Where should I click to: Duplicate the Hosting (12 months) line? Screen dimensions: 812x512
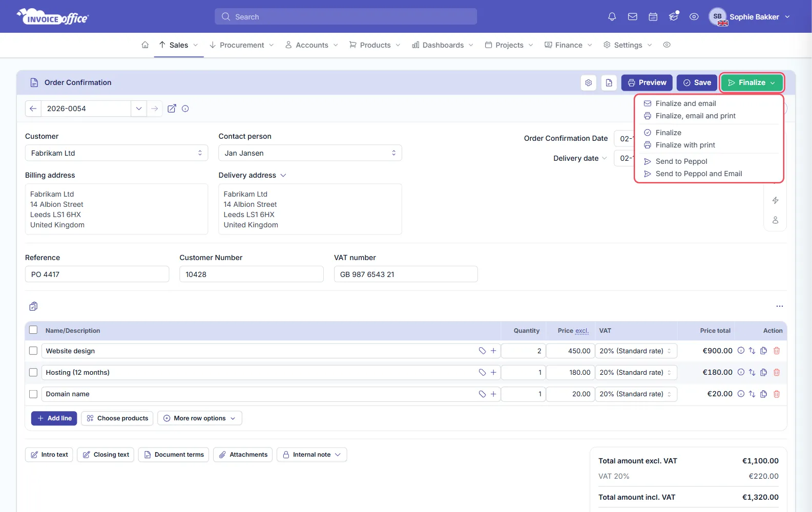click(763, 372)
